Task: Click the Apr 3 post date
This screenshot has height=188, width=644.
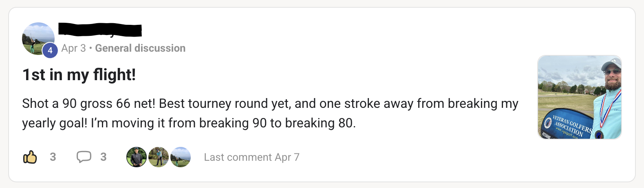Action: 74,48
